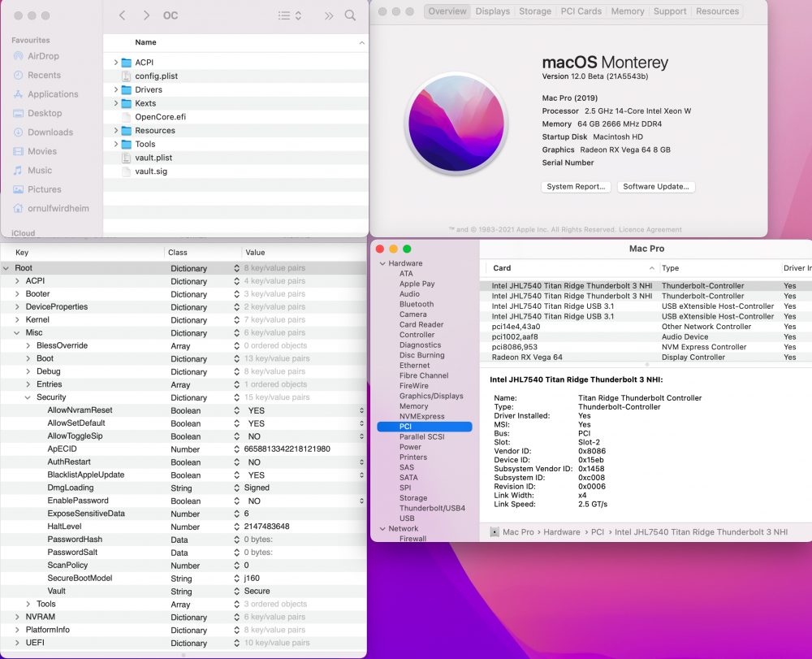Screen dimensions: 812x659
Task: Collapse the Misc plist entry
Action: tap(17, 332)
